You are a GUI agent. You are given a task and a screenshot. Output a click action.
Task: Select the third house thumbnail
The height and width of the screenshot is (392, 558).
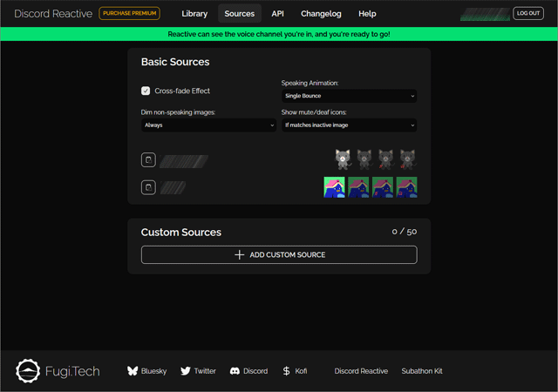pyautogui.click(x=383, y=187)
